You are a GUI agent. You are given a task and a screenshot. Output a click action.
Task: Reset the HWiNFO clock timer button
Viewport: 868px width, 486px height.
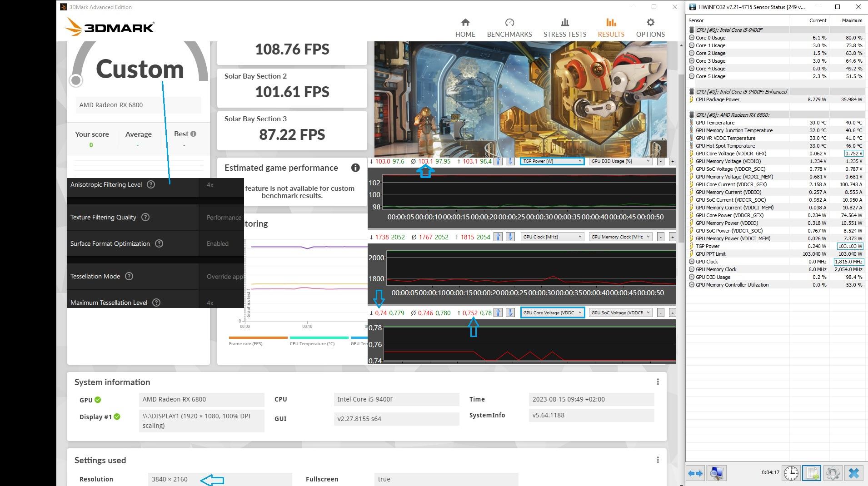(791, 473)
